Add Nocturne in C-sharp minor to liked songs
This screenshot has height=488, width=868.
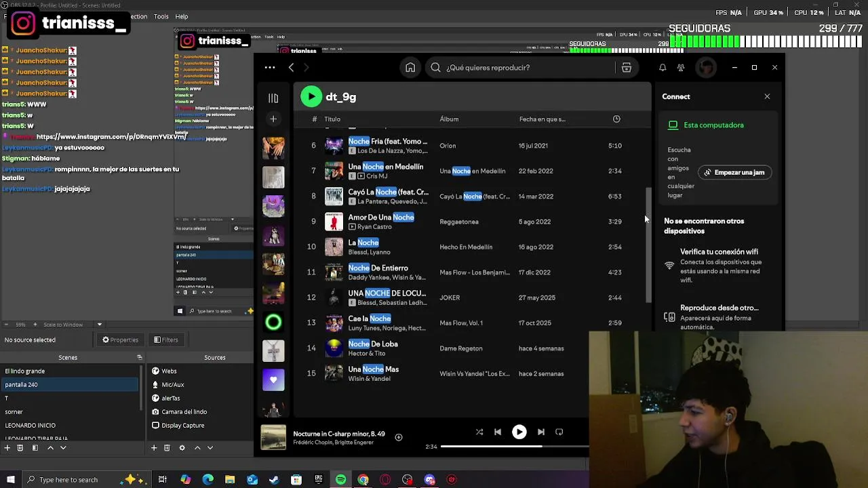pos(399,437)
